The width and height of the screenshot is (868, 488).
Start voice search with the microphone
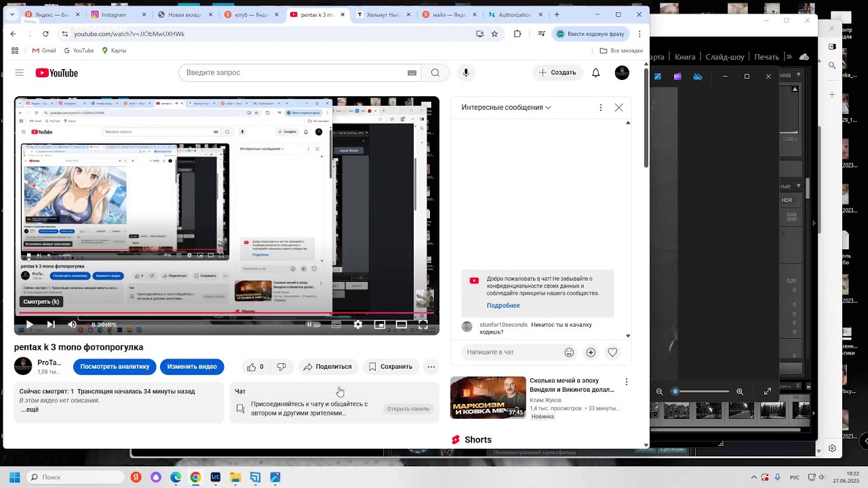465,73
